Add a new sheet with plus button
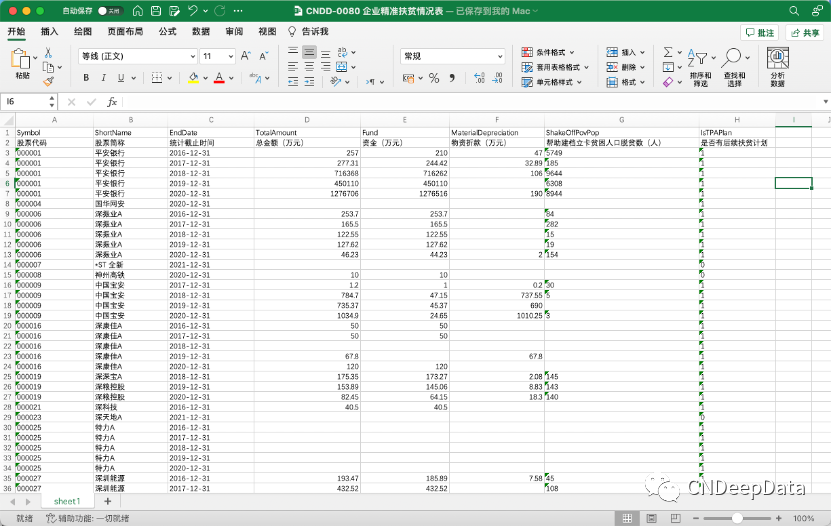The width and height of the screenshot is (832, 526). [x=108, y=501]
